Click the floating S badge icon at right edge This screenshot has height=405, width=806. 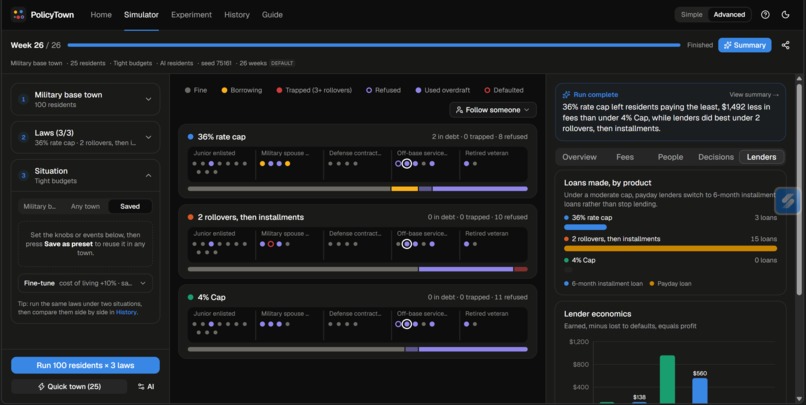(787, 200)
